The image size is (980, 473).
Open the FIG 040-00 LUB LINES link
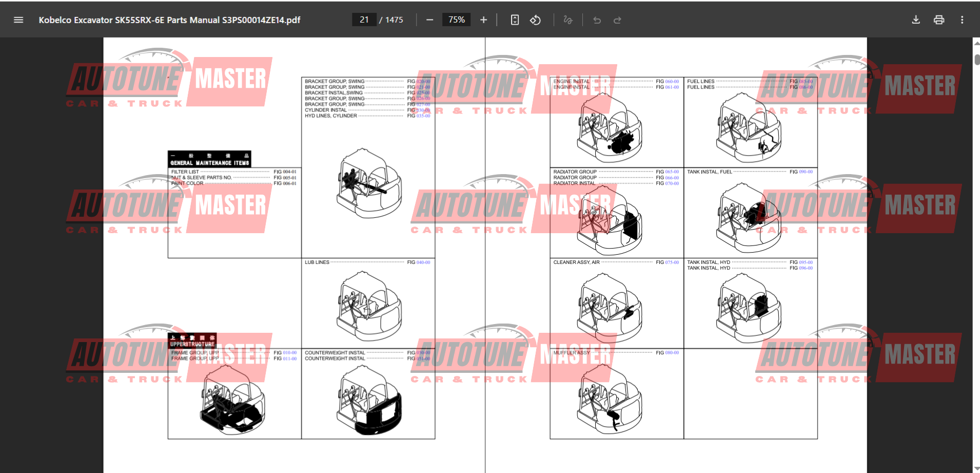click(423, 262)
